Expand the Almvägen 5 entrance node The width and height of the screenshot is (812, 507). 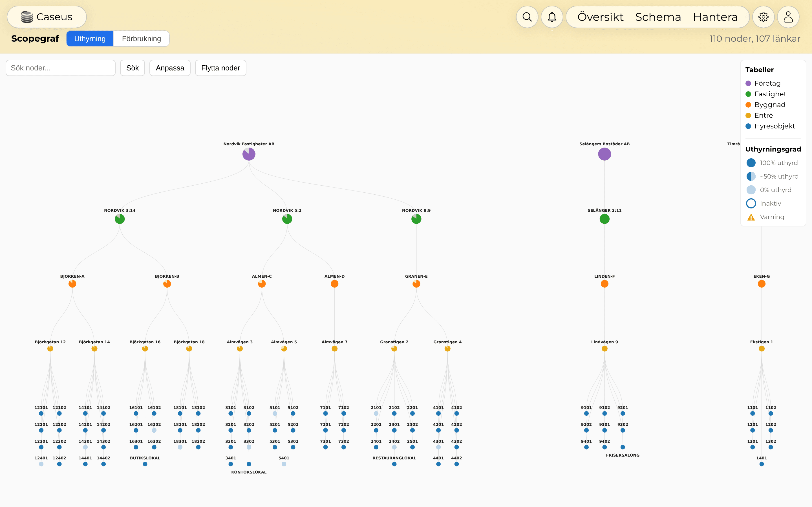coord(284,348)
